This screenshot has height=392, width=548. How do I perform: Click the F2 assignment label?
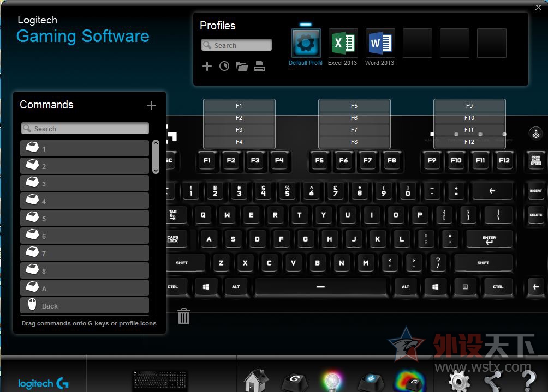(239, 118)
